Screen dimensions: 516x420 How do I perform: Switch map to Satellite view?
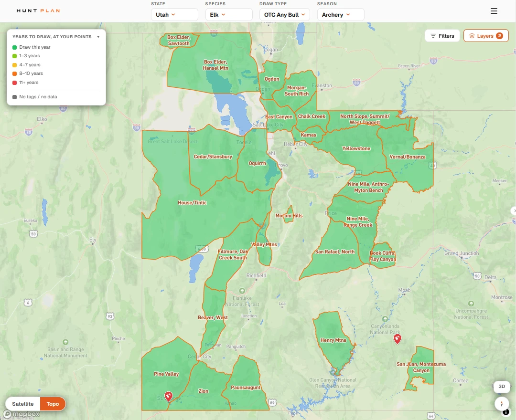23,404
